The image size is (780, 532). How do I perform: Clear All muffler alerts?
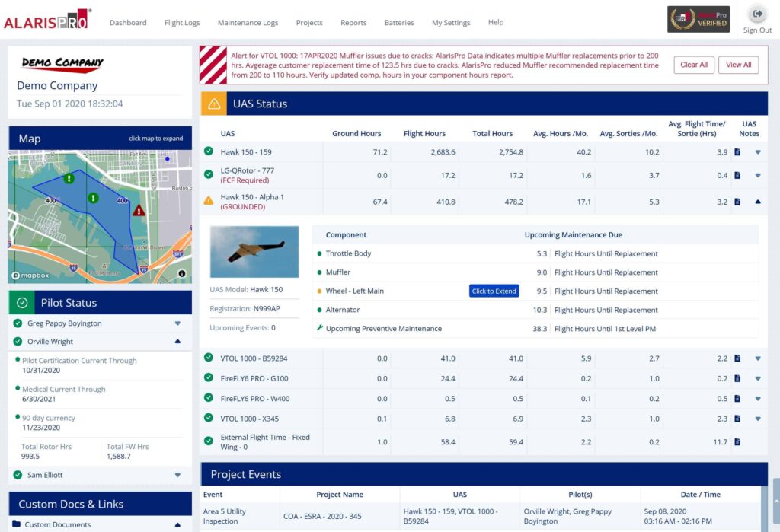tap(693, 65)
